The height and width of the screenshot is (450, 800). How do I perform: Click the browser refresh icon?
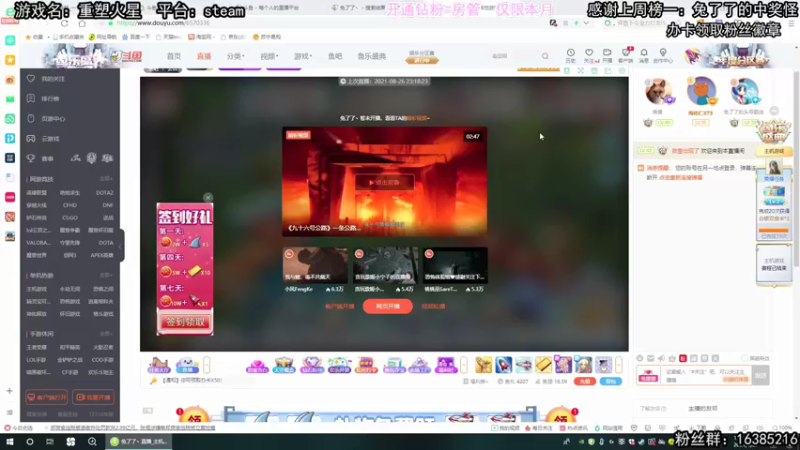64,23
